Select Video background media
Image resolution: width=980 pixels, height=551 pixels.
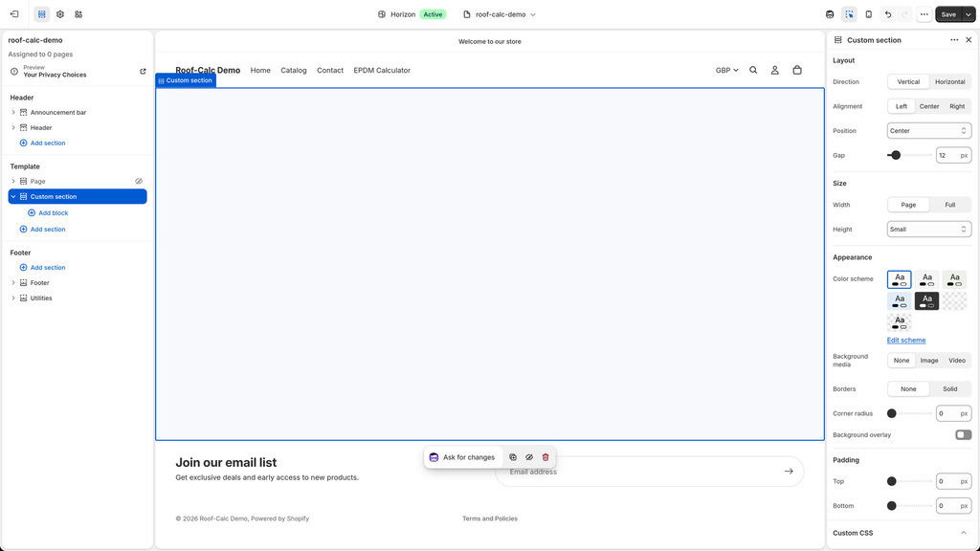(x=957, y=361)
